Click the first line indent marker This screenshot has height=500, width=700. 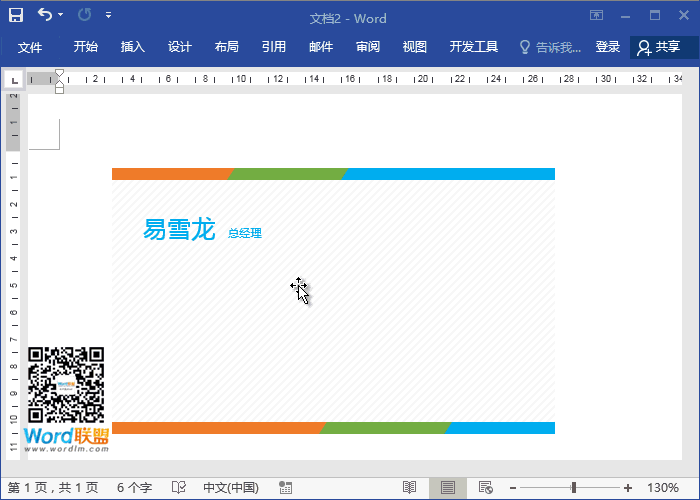pos(59,73)
